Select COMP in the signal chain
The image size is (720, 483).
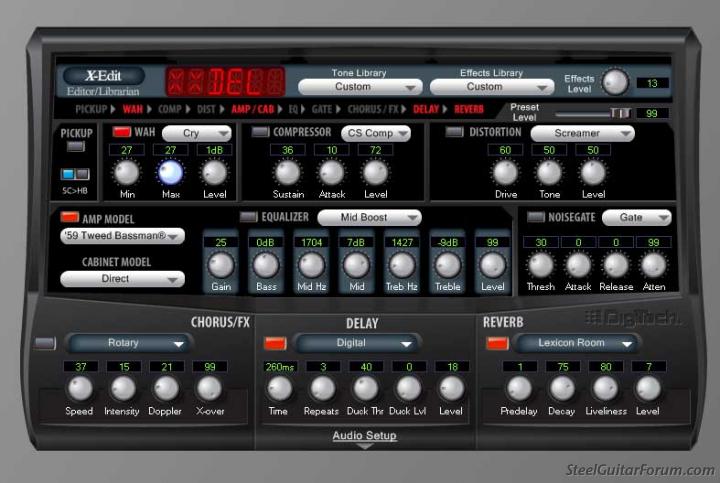click(x=170, y=109)
